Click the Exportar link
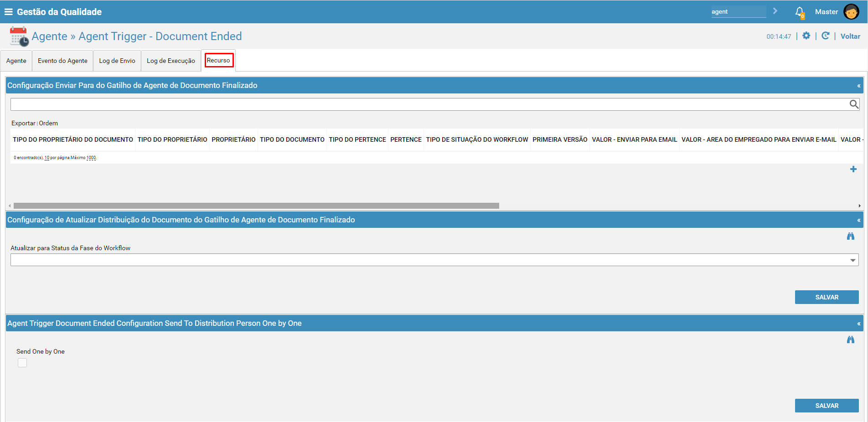Image resolution: width=868 pixels, height=422 pixels. [x=23, y=123]
